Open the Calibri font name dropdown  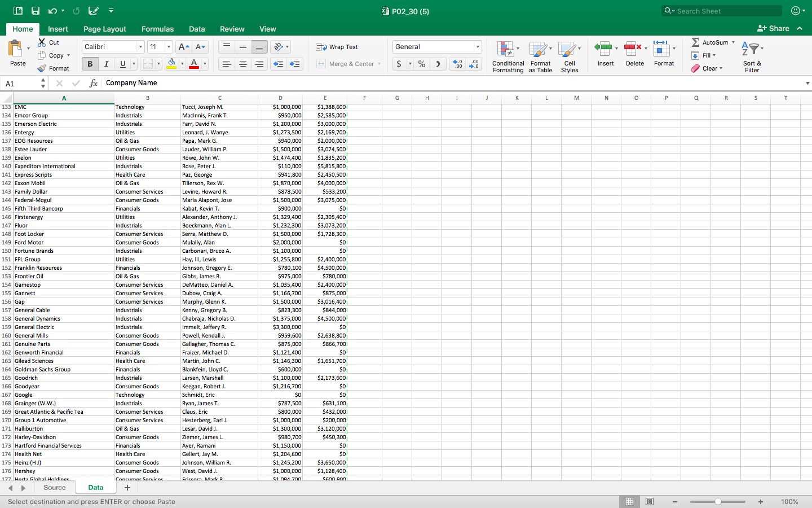(140, 47)
